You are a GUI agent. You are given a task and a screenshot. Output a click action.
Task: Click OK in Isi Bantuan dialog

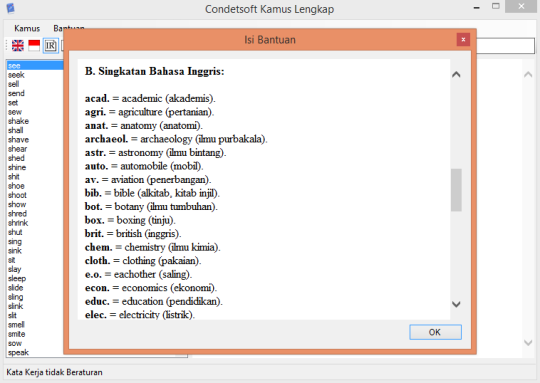(435, 332)
